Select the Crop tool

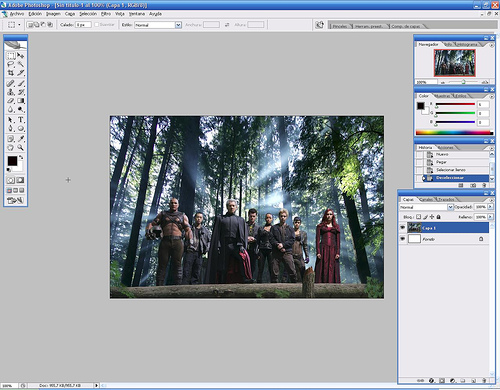[x=11, y=73]
